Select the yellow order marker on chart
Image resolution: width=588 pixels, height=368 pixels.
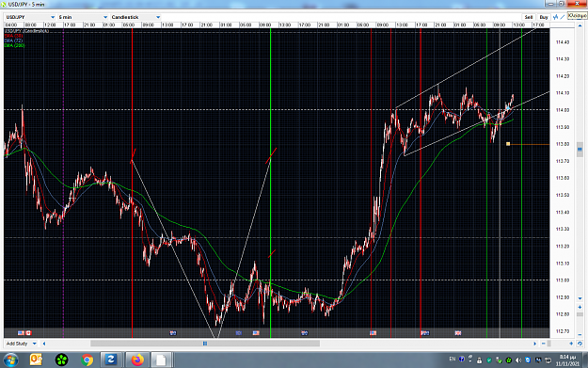(x=508, y=144)
